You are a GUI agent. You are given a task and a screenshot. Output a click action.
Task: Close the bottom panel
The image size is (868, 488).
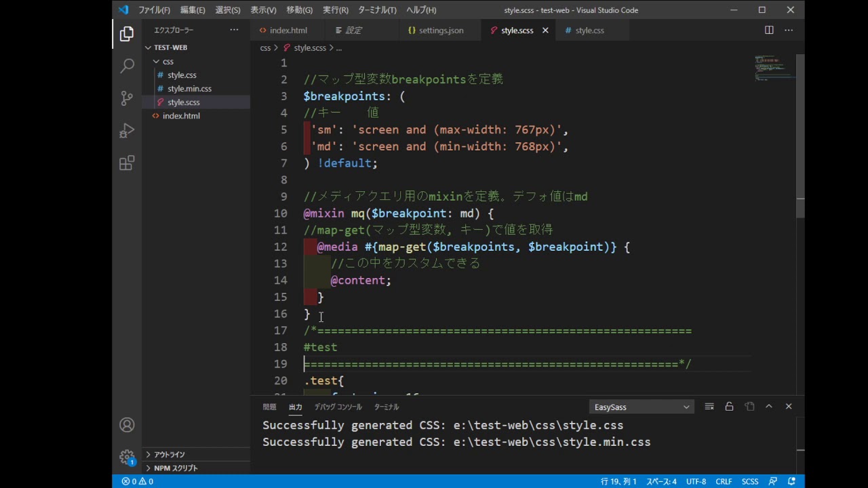pyautogui.click(x=789, y=407)
